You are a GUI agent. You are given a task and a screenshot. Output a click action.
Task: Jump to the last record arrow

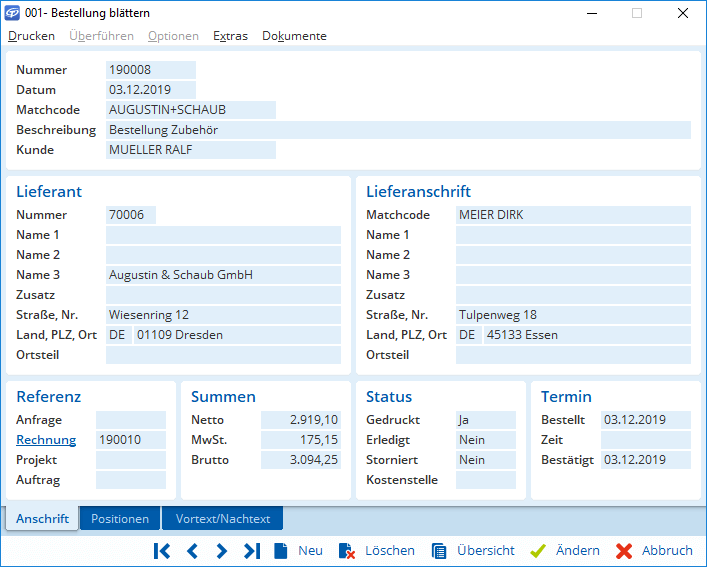252,551
